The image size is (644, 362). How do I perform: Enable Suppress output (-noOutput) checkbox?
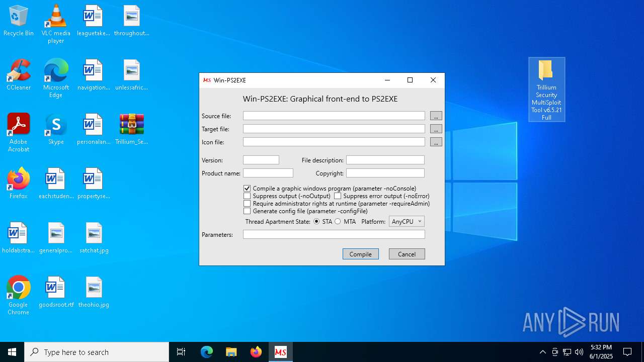pyautogui.click(x=247, y=196)
